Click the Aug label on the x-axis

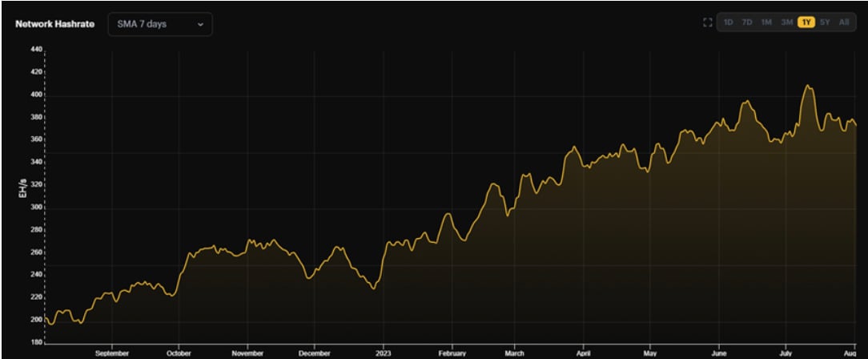click(850, 353)
